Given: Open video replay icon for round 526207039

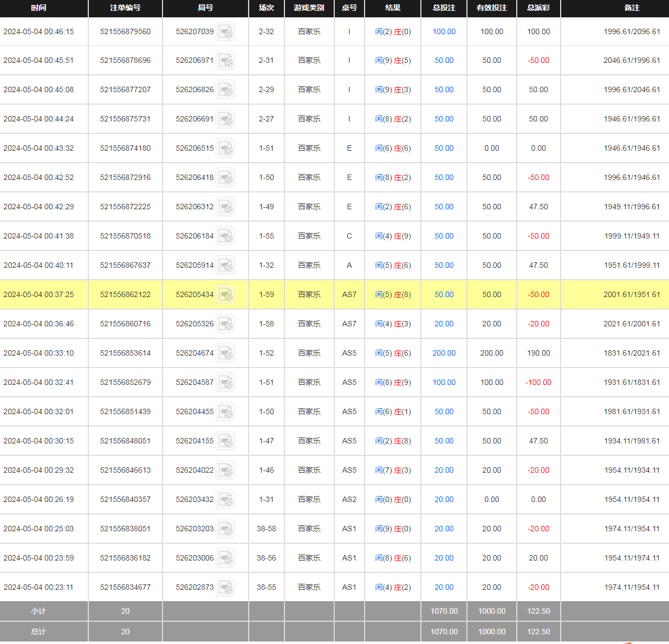Looking at the screenshot, I should (x=226, y=32).
